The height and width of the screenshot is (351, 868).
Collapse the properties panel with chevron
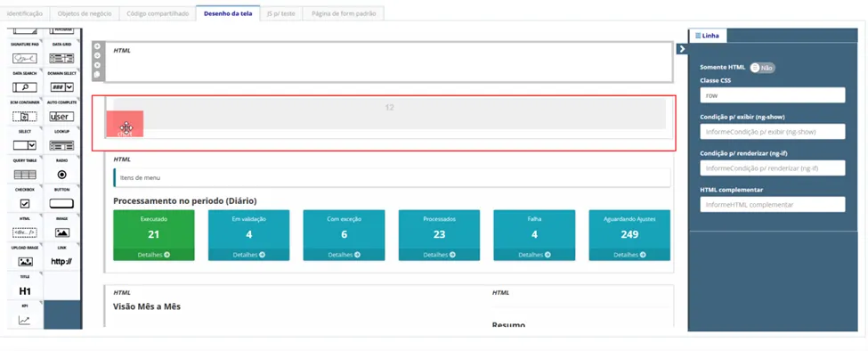[682, 49]
